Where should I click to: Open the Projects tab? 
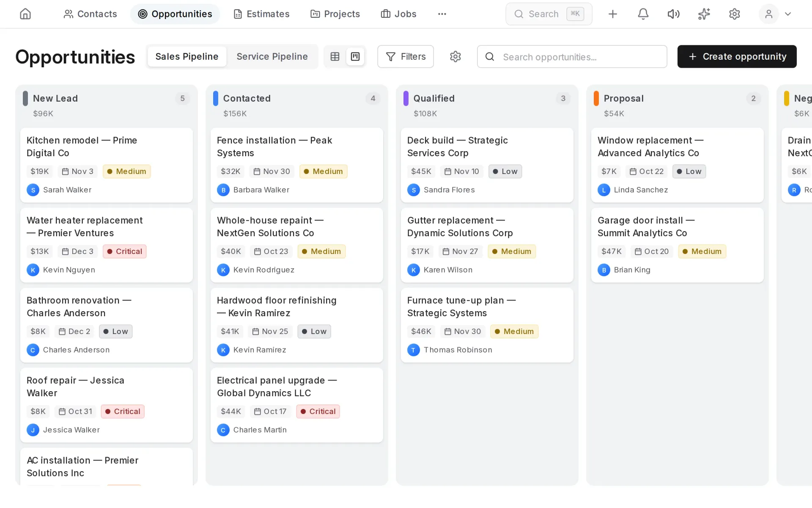335,14
